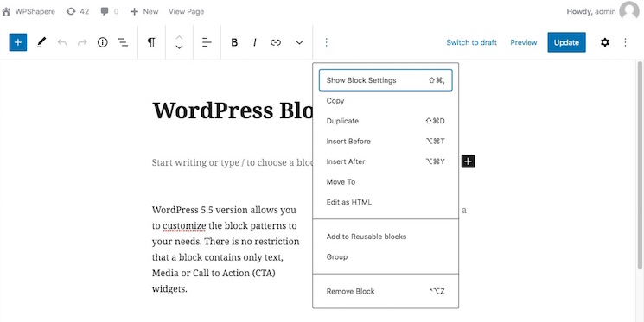The width and height of the screenshot is (644, 322).
Task: Move block up with the arrow
Action: click(179, 37)
